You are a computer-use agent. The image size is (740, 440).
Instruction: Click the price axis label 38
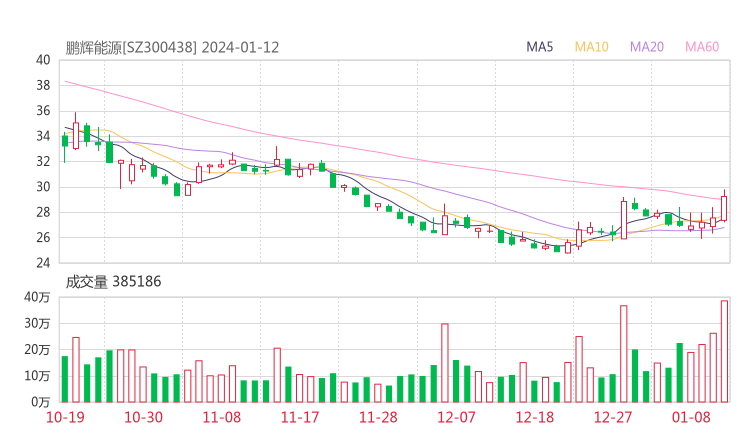pos(43,85)
